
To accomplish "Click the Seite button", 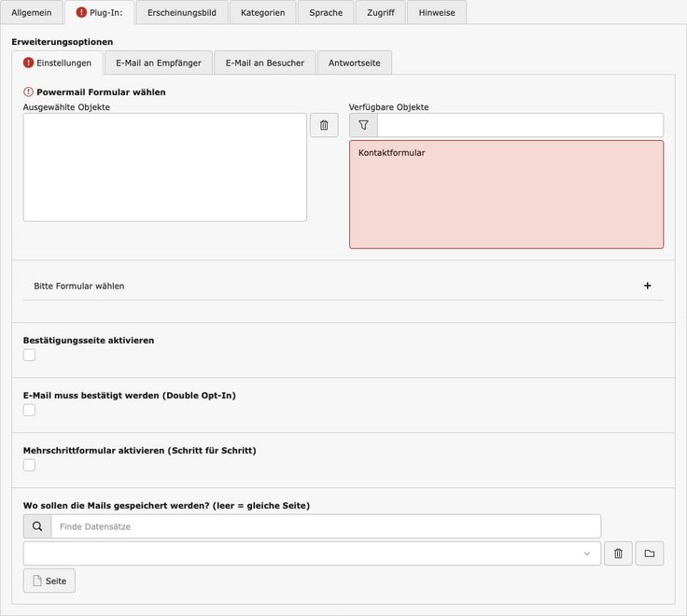I will click(x=49, y=581).
